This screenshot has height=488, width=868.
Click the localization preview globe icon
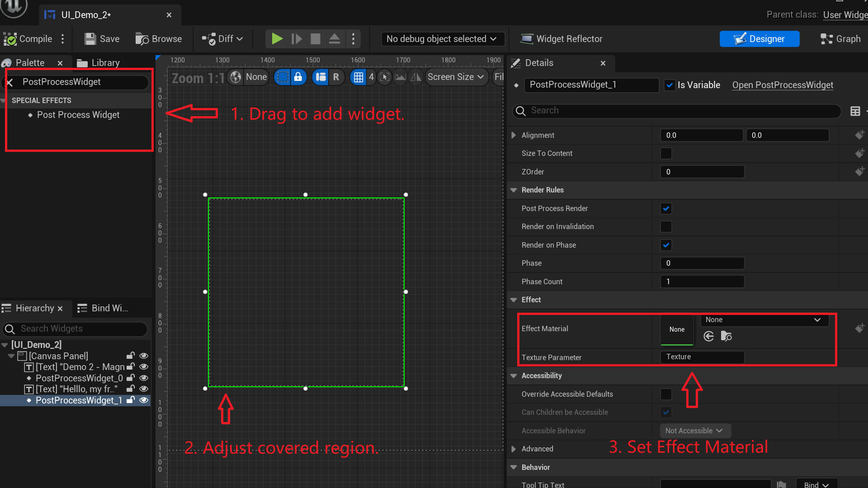pos(235,77)
